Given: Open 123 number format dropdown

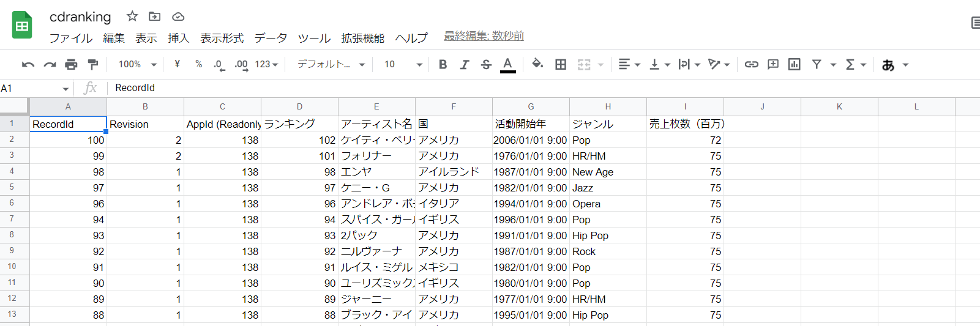Looking at the screenshot, I should [x=266, y=64].
